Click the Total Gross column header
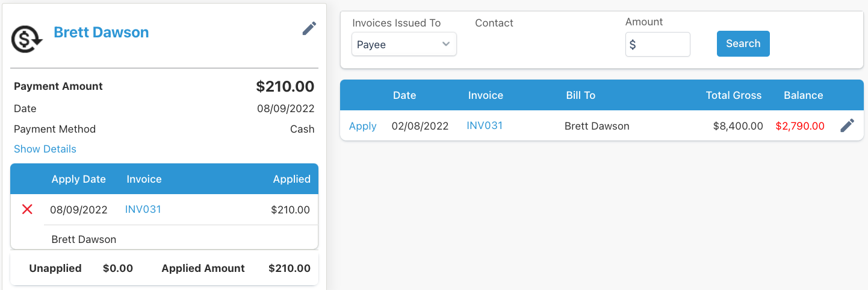The image size is (868, 290). tap(734, 95)
